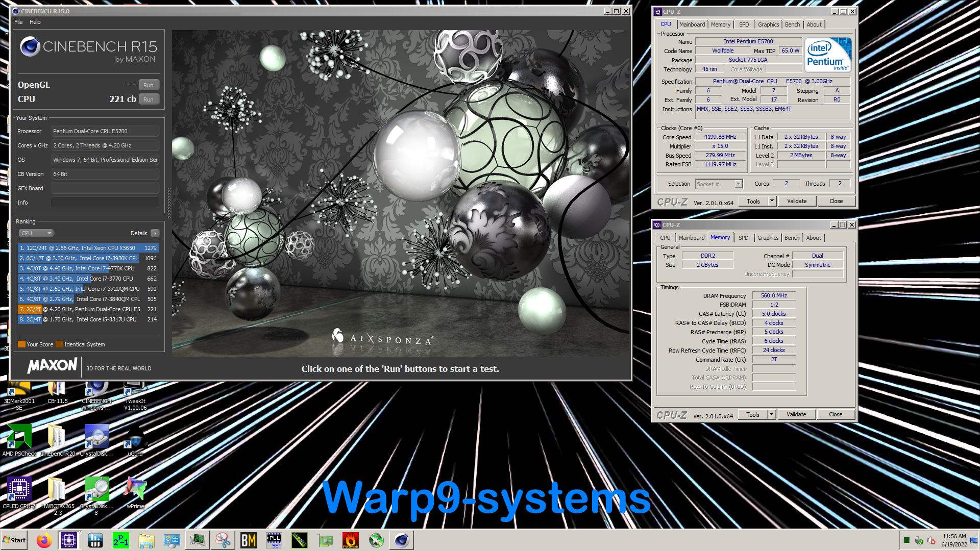Run the OpenGL test
Image resolution: width=980 pixels, height=551 pixels.
tap(149, 85)
